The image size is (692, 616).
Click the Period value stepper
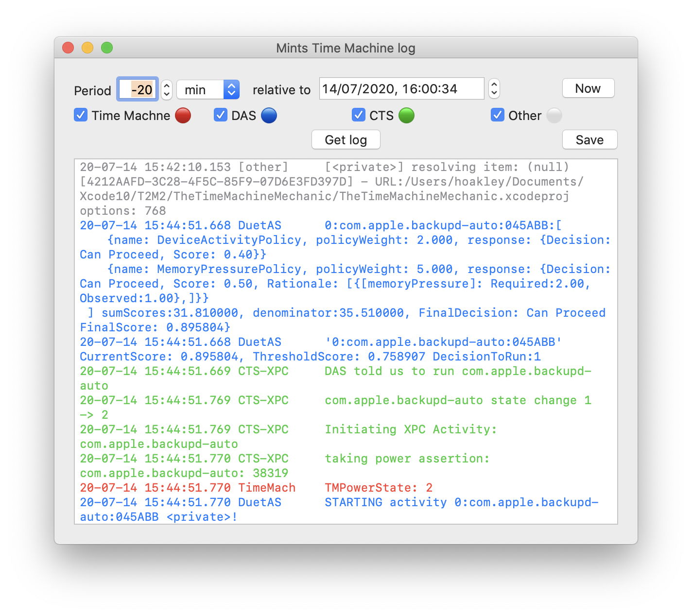point(166,89)
